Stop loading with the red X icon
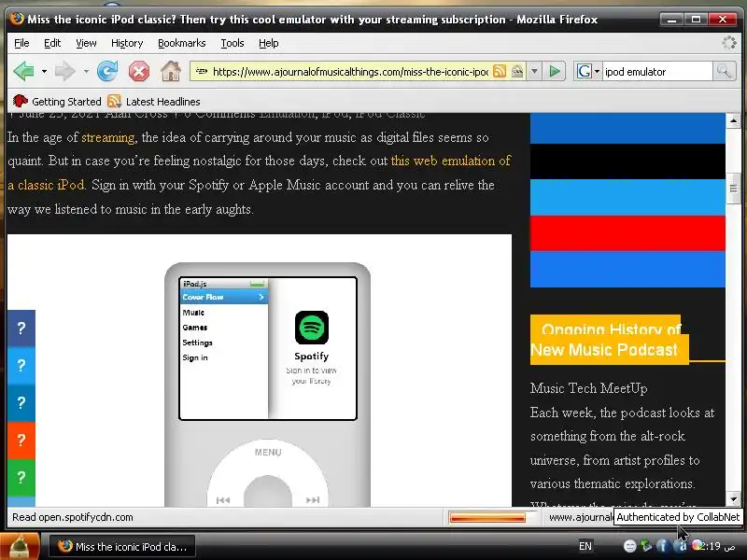747x560 pixels. pos(138,72)
